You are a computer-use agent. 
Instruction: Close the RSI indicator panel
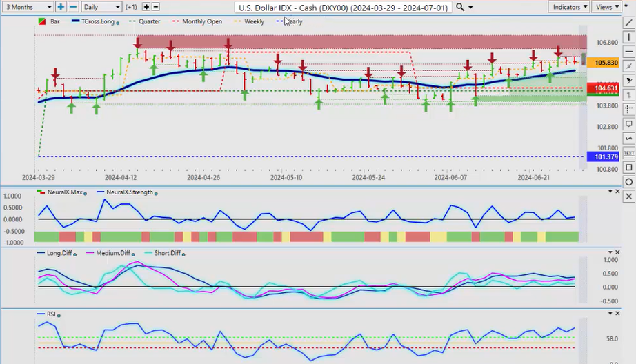tap(618, 314)
